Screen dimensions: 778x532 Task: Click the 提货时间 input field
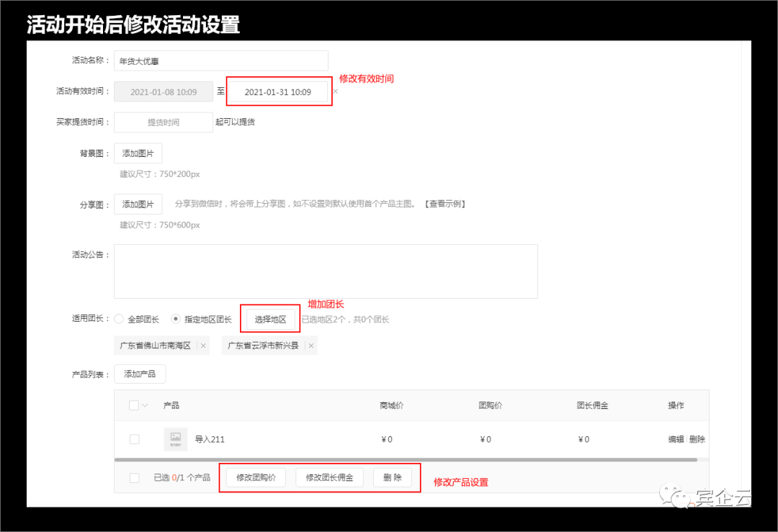click(163, 122)
